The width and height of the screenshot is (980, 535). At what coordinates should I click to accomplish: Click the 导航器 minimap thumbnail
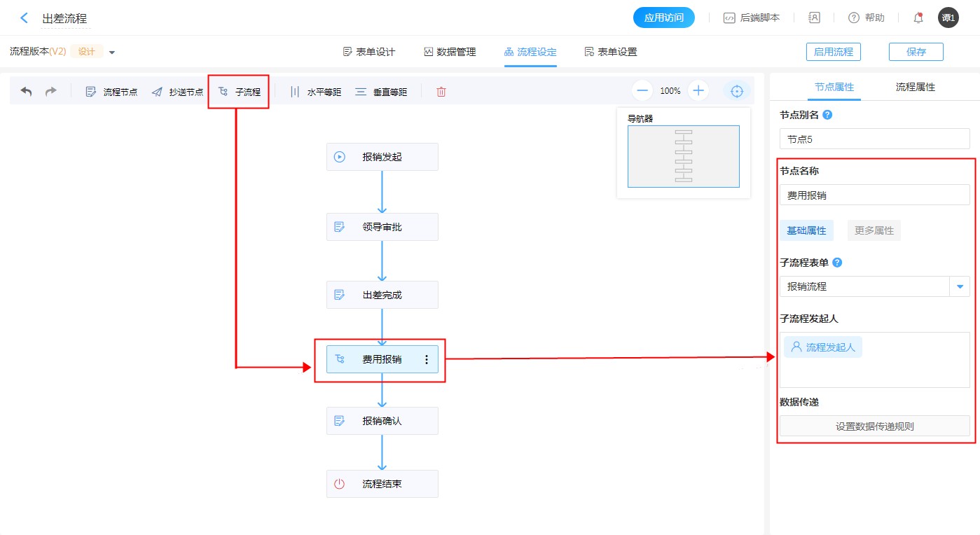[x=683, y=157]
